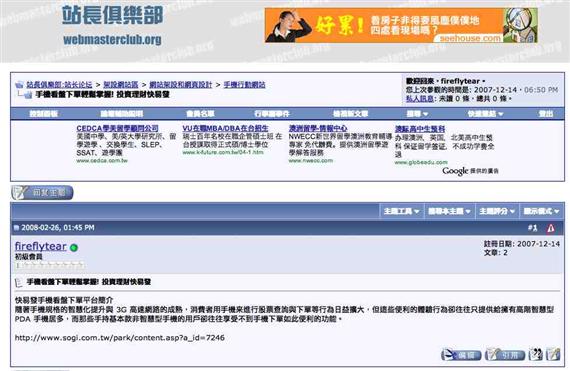
Task: Click the forum home folder icon in breadcrumb
Action: [x=19, y=85]
